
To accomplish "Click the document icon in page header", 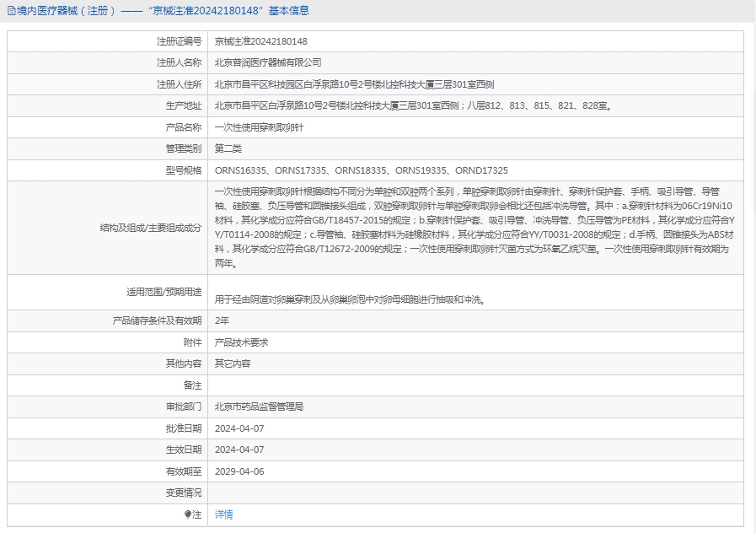I will 11,11.
